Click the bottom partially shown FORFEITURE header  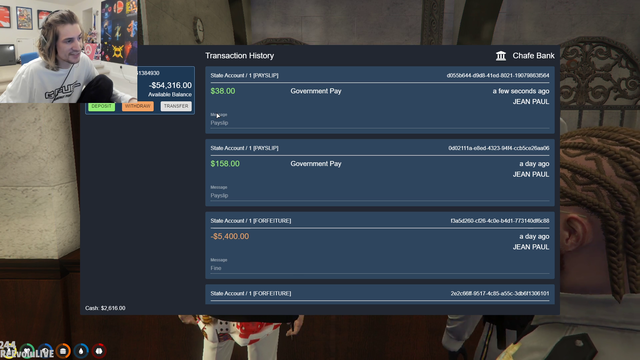(x=251, y=293)
